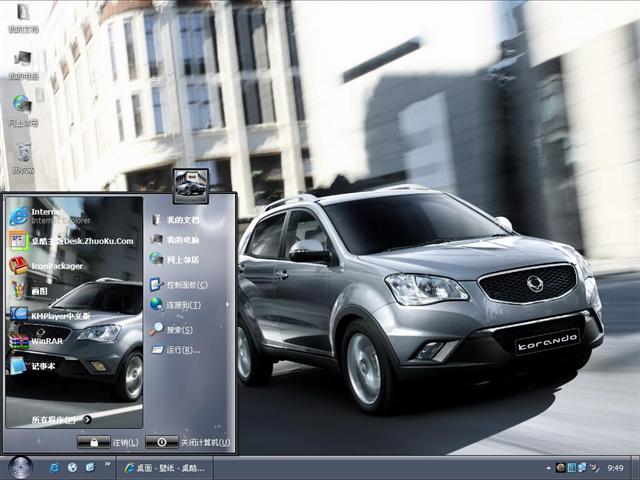Click the 回收站 Recycle Bin desktop icon
The height and width of the screenshot is (480, 640).
[x=22, y=155]
